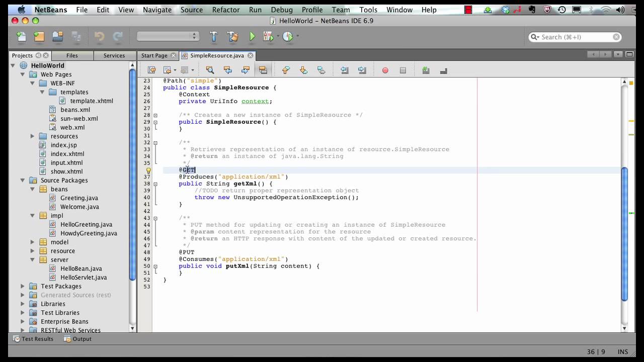
Task: Collapse the beans package
Action: coord(33,190)
